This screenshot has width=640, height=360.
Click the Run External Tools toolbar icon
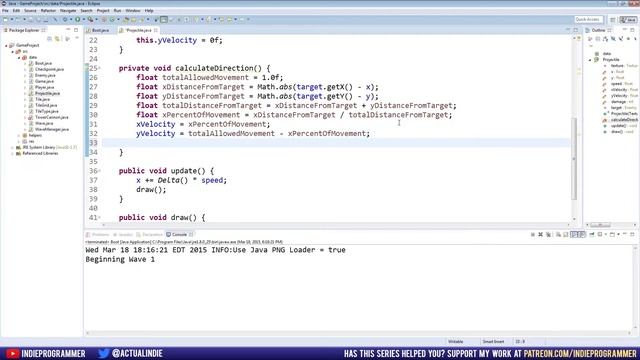click(90, 19)
